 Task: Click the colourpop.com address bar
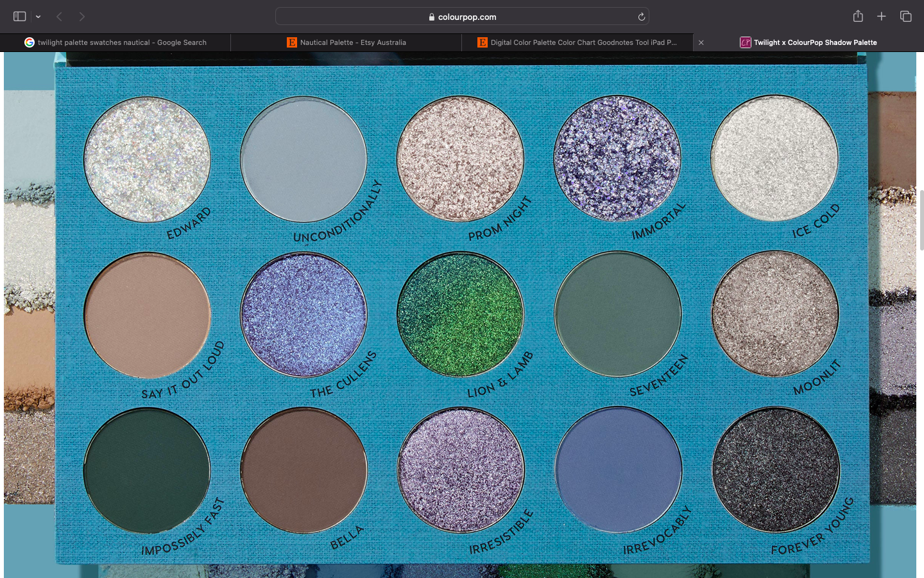(462, 17)
